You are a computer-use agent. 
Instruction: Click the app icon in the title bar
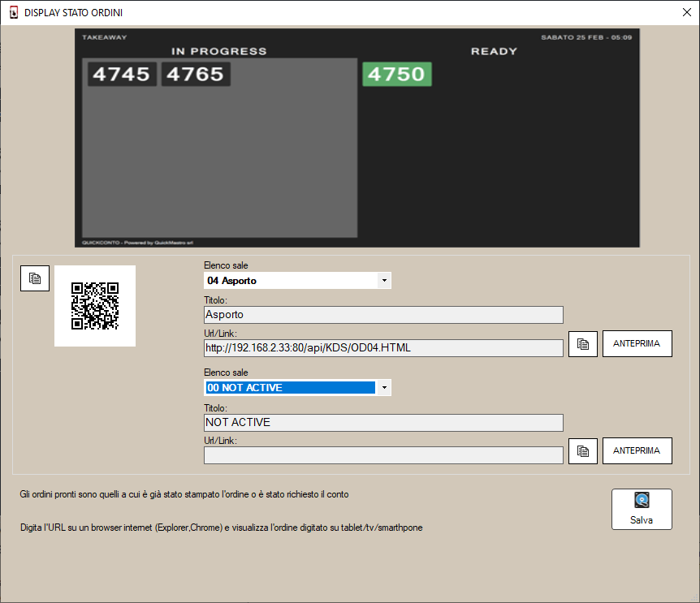(x=13, y=13)
